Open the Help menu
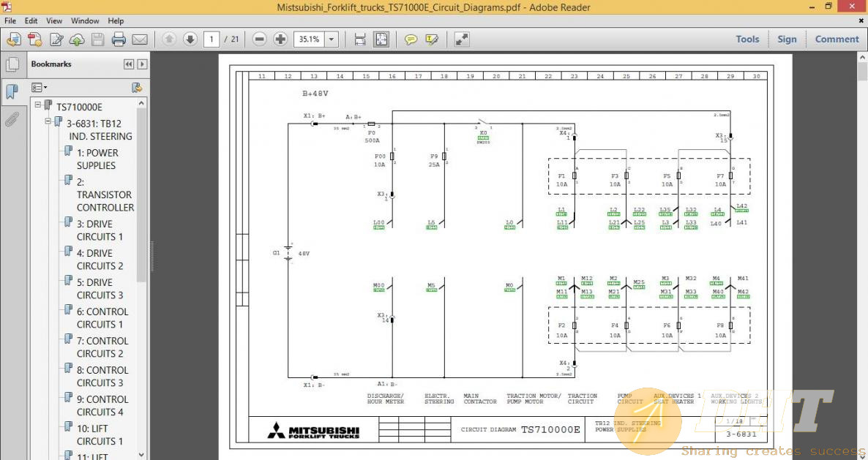The width and height of the screenshot is (868, 460). tap(116, 21)
